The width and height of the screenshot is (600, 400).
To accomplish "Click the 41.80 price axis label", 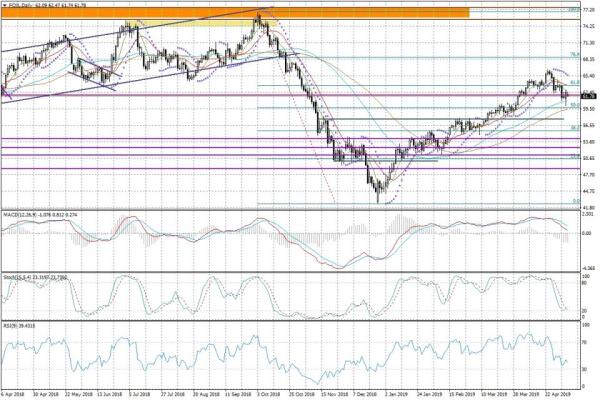I will click(589, 207).
